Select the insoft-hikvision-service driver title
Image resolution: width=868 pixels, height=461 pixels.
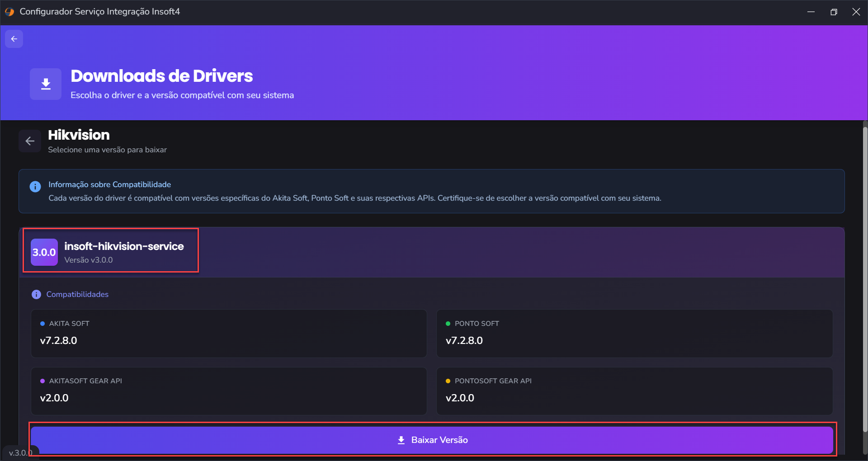124,246
